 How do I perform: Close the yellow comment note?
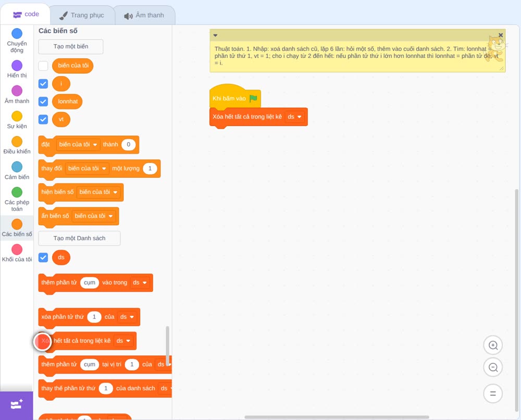(x=501, y=35)
